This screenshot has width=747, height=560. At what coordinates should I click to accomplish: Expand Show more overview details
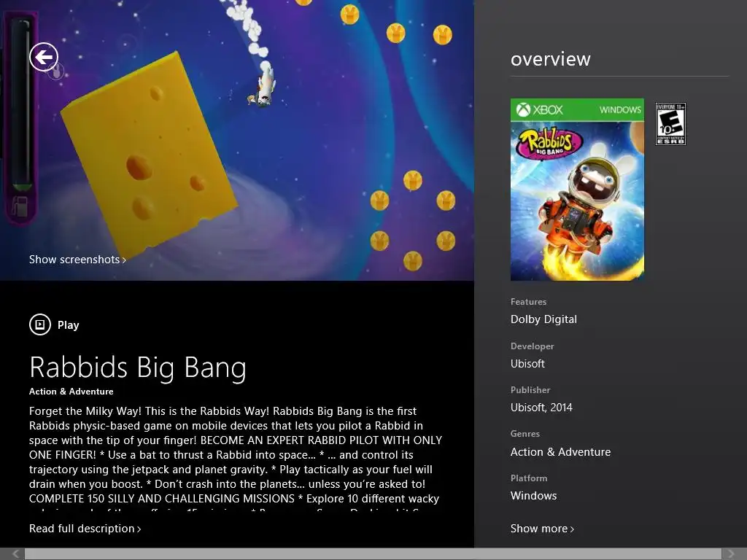(x=542, y=529)
